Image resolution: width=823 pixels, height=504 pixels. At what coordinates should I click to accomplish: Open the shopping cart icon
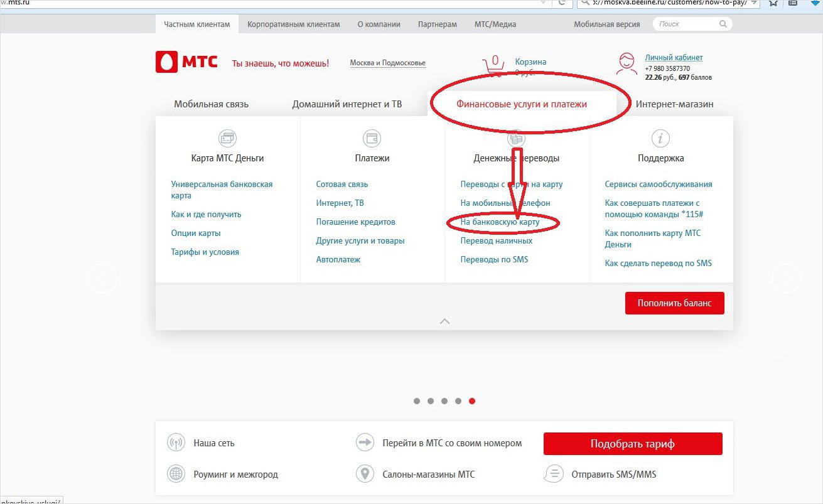point(495,65)
